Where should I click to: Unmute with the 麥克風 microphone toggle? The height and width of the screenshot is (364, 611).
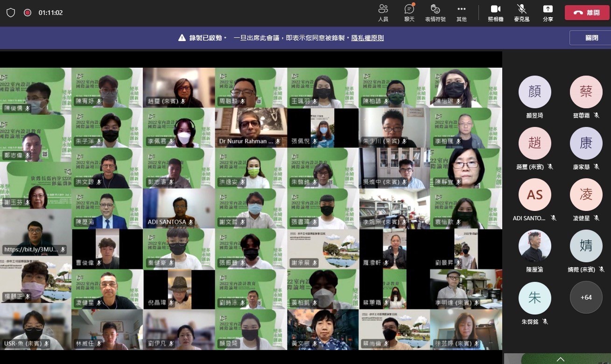pos(522,13)
